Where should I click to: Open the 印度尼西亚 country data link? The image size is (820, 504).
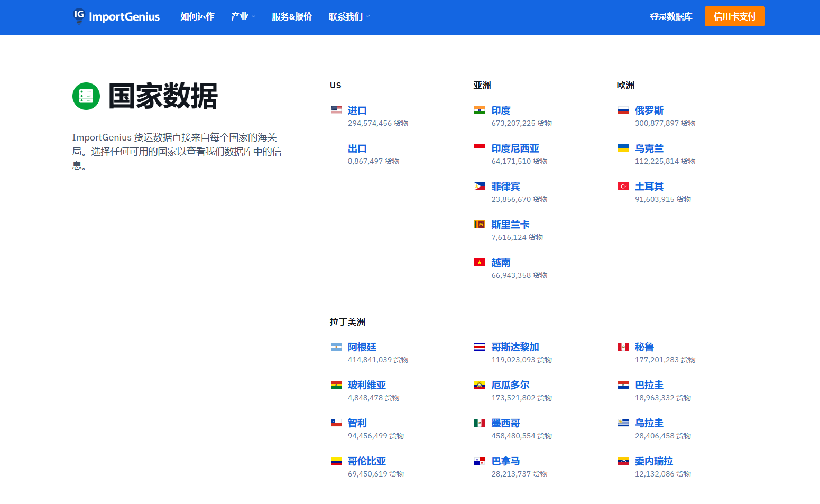click(x=515, y=148)
